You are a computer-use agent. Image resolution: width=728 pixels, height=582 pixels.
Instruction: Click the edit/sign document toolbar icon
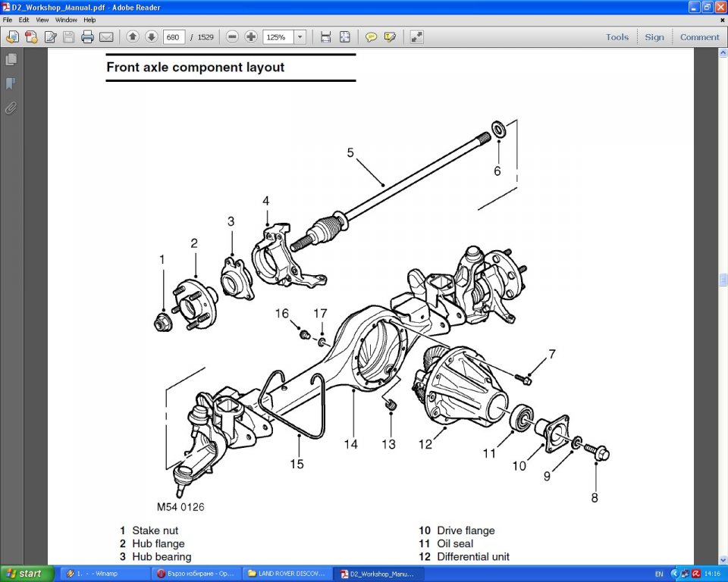click(50, 37)
